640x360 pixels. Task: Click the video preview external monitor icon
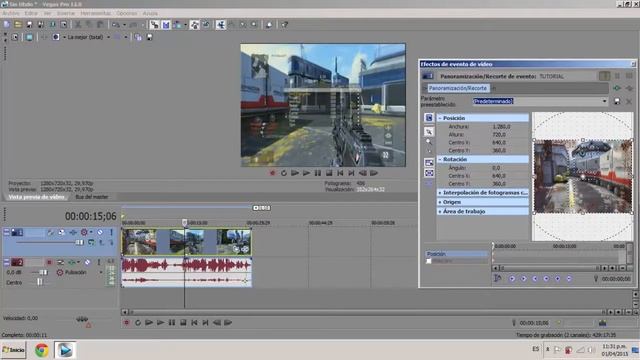coord(29,37)
